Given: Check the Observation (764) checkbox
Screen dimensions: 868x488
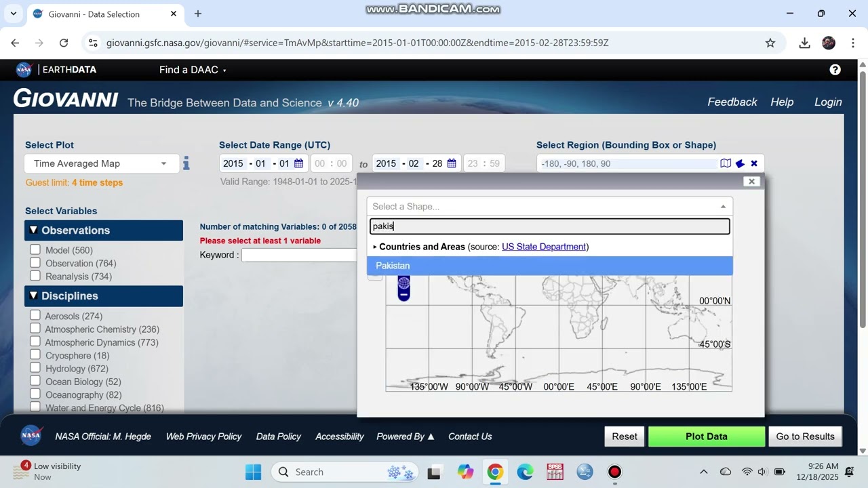Looking at the screenshot, I should click(x=35, y=262).
